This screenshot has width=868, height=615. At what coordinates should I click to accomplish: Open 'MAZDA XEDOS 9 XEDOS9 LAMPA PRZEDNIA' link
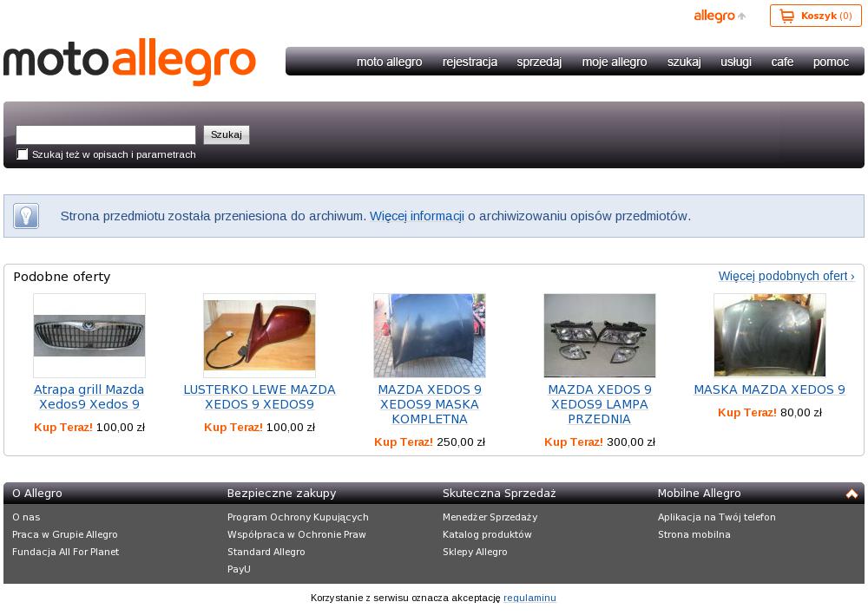pos(600,404)
